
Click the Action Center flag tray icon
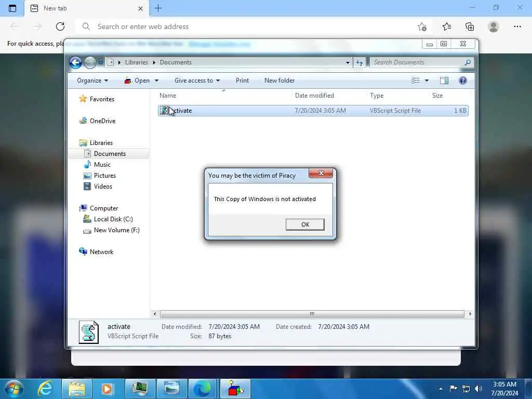(x=453, y=389)
